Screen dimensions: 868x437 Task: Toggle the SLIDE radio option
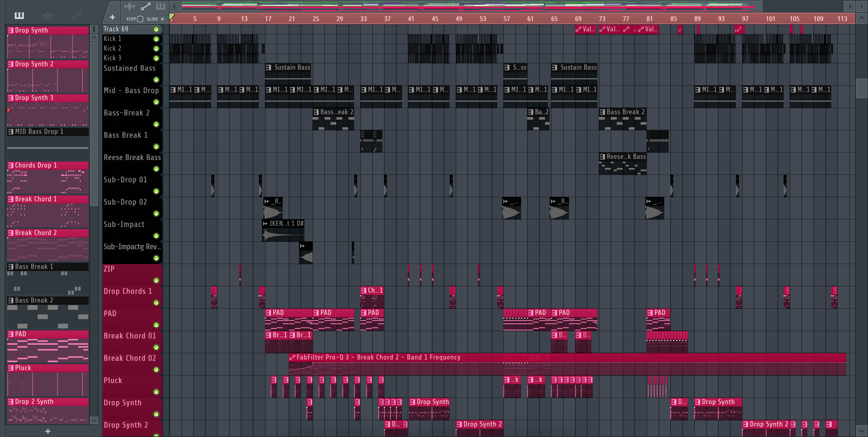(x=162, y=19)
